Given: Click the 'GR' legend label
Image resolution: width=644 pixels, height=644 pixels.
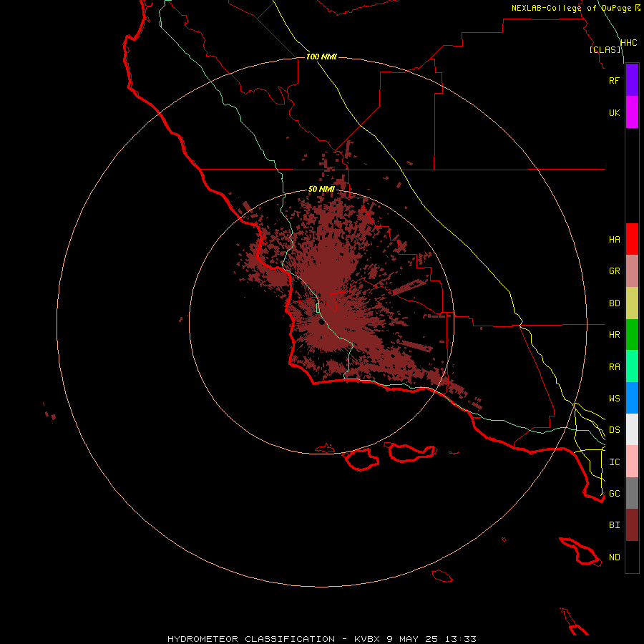Looking at the screenshot, I should pos(614,271).
